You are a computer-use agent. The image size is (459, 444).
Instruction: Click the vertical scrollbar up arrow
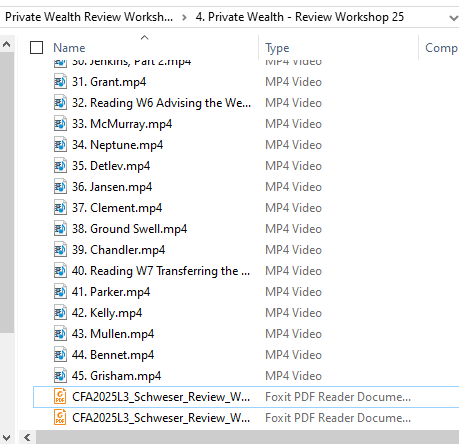[x=7, y=44]
